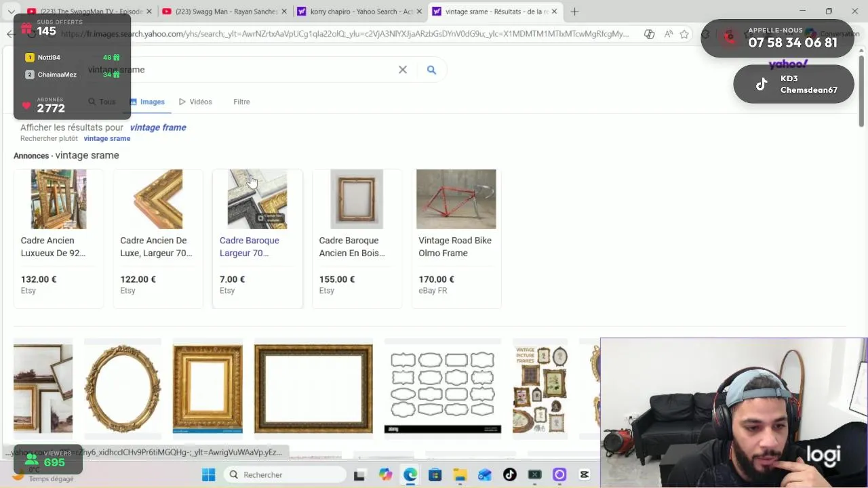Open Task View on the taskbar

click(x=359, y=474)
